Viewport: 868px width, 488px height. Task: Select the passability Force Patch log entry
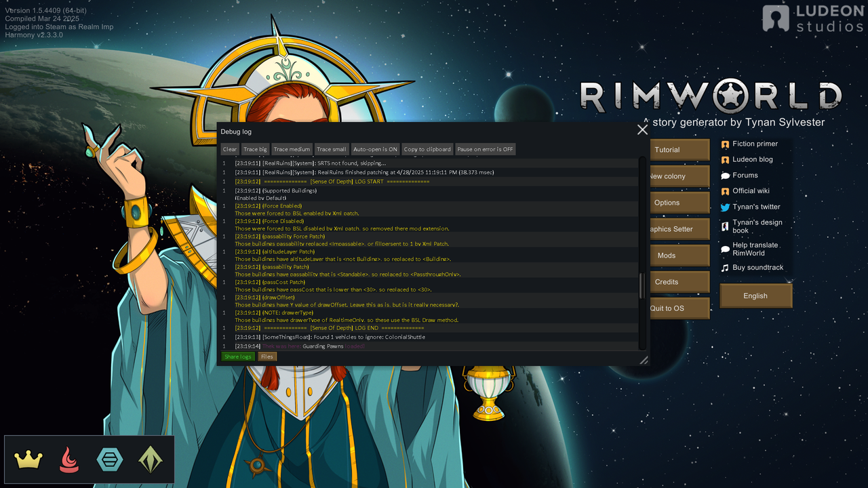[430, 240]
